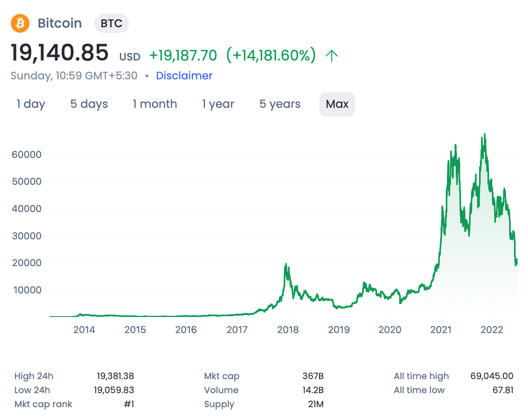Click the Sunday, 10:59 GMT+5:30 timestamp
Screen dimensions: 528x420
click(74, 76)
